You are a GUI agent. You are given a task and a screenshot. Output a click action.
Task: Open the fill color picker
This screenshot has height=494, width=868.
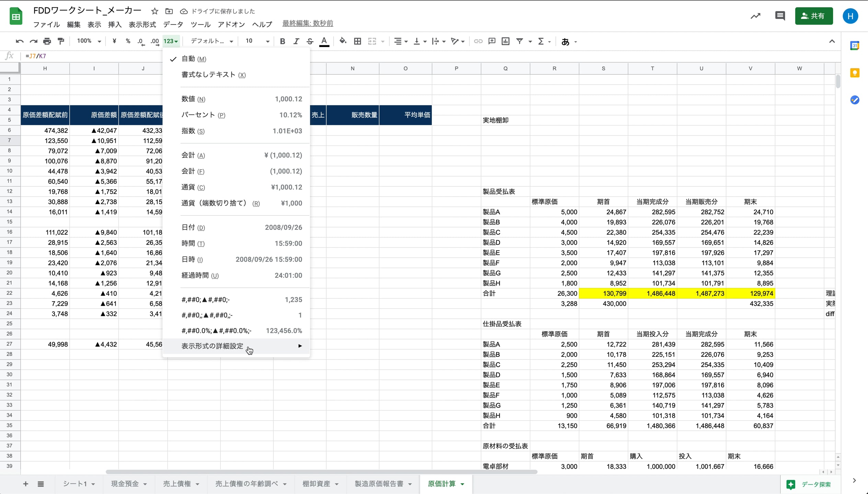pyautogui.click(x=343, y=41)
